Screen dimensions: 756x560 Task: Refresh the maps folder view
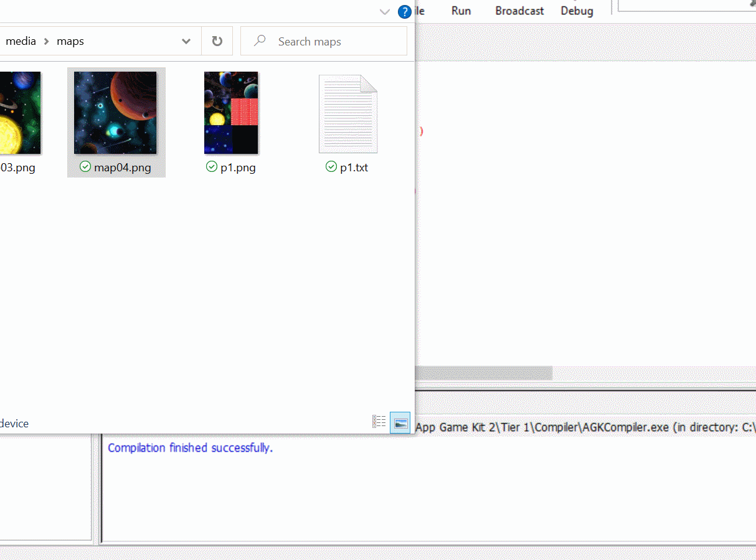217,41
